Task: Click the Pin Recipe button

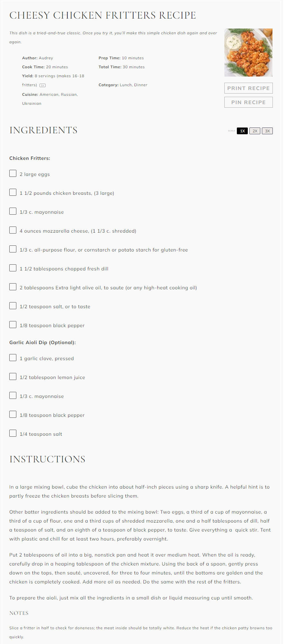Action: click(x=248, y=102)
